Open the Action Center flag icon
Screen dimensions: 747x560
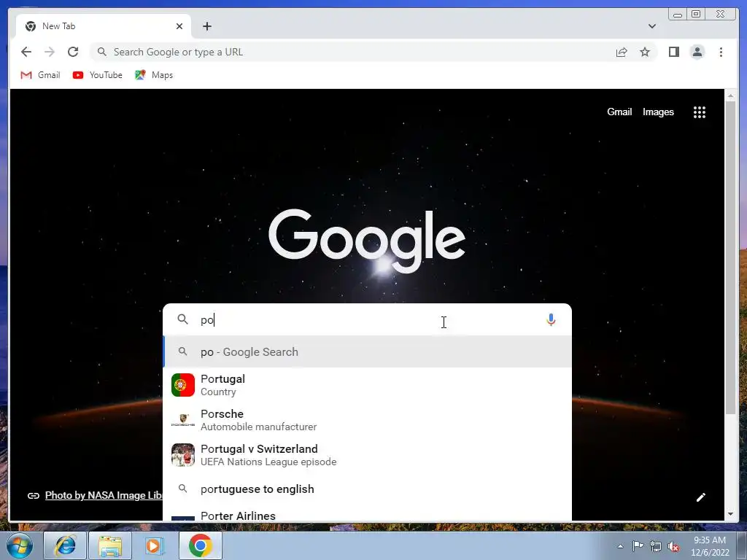(638, 546)
